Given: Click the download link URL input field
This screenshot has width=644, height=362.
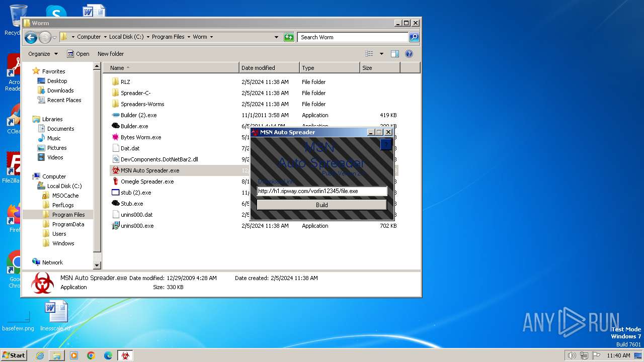Looking at the screenshot, I should click(x=321, y=191).
